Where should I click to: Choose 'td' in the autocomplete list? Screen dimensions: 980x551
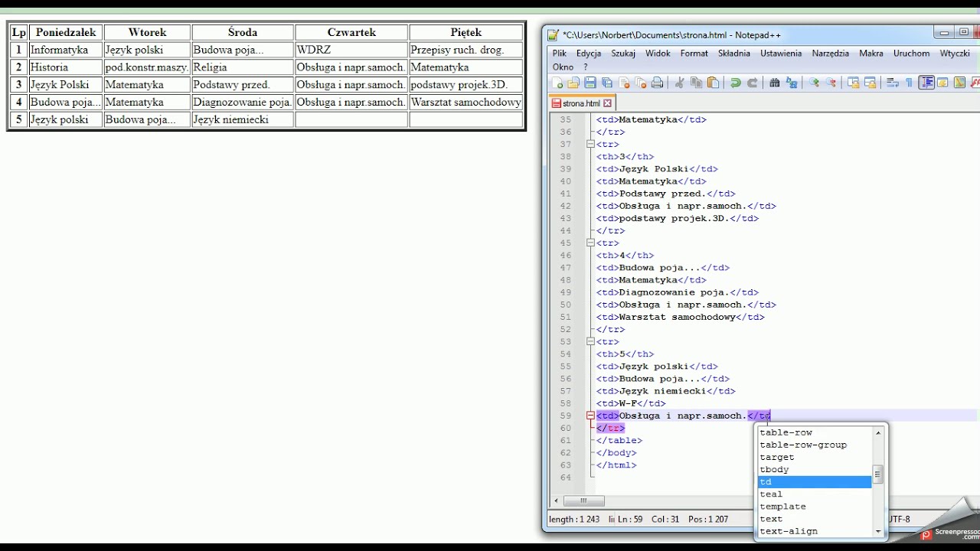point(815,482)
